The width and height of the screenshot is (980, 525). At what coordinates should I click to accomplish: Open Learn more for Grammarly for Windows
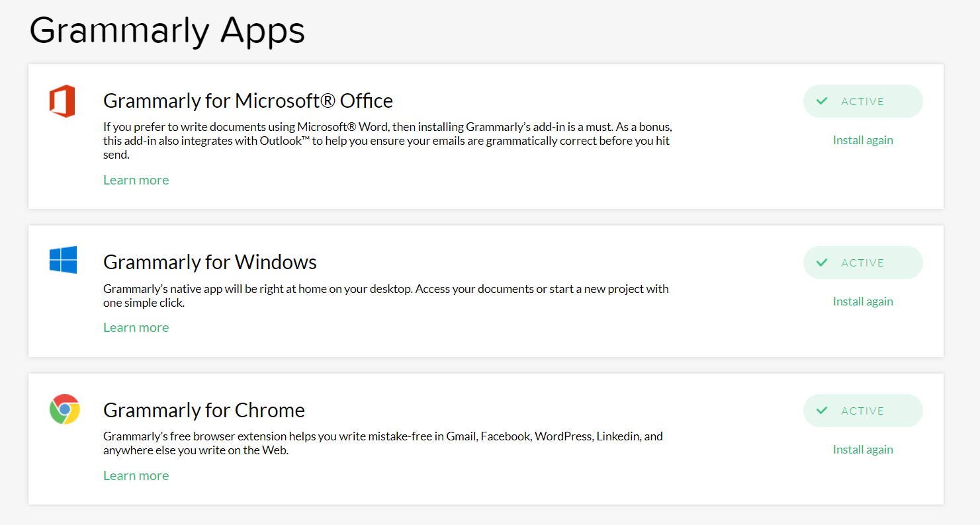pyautogui.click(x=136, y=327)
